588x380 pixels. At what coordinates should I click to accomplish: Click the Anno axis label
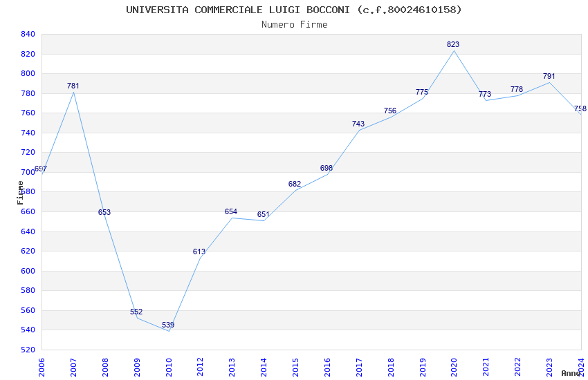click(x=571, y=373)
